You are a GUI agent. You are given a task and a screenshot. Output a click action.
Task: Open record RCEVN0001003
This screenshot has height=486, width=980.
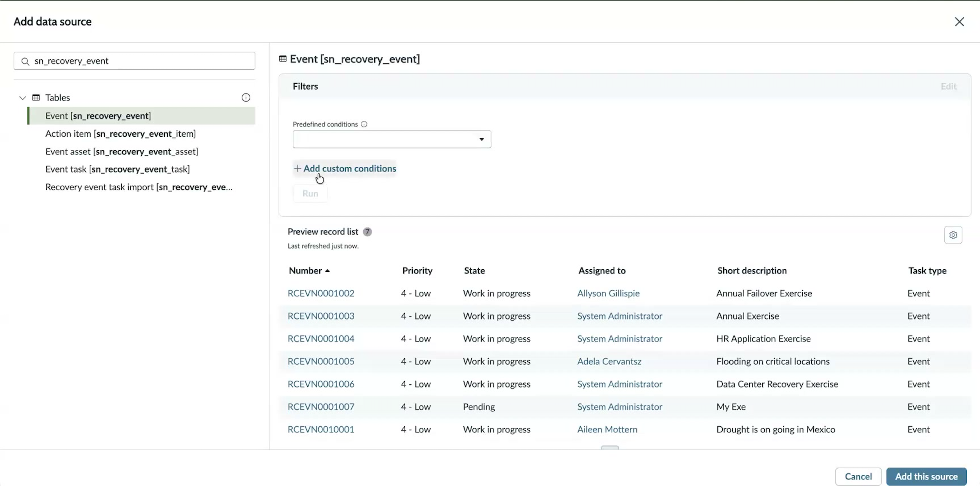(x=321, y=316)
